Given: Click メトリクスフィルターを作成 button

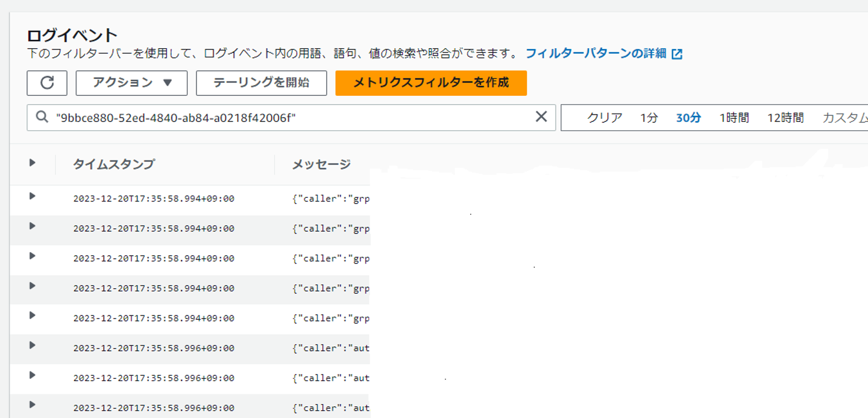Looking at the screenshot, I should 431,83.
